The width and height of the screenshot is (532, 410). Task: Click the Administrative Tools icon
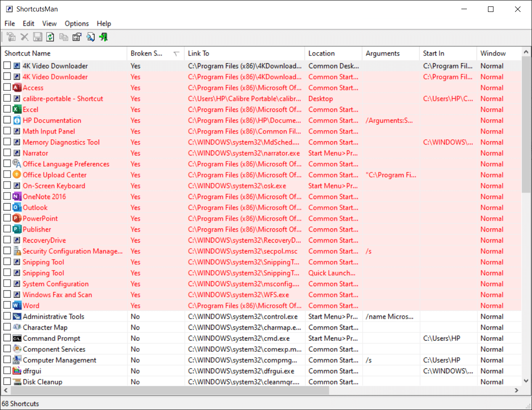coord(17,316)
